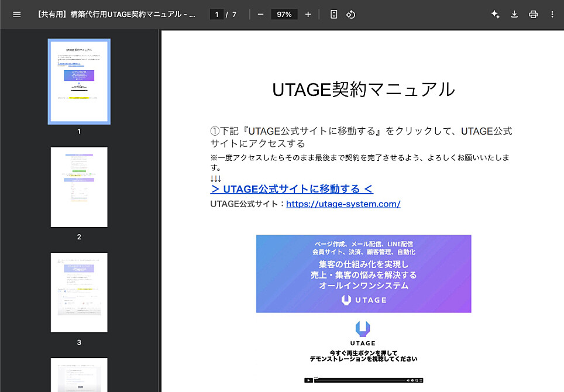This screenshot has width=564, height=392.
Task: Click the 97% zoom level field
Action: [x=284, y=15]
